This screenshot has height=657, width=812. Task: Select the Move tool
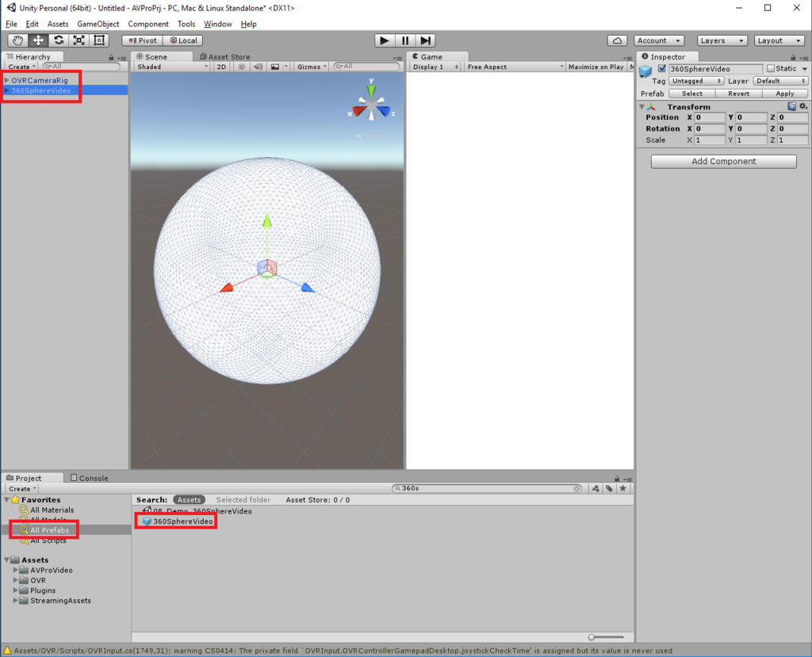tap(38, 40)
